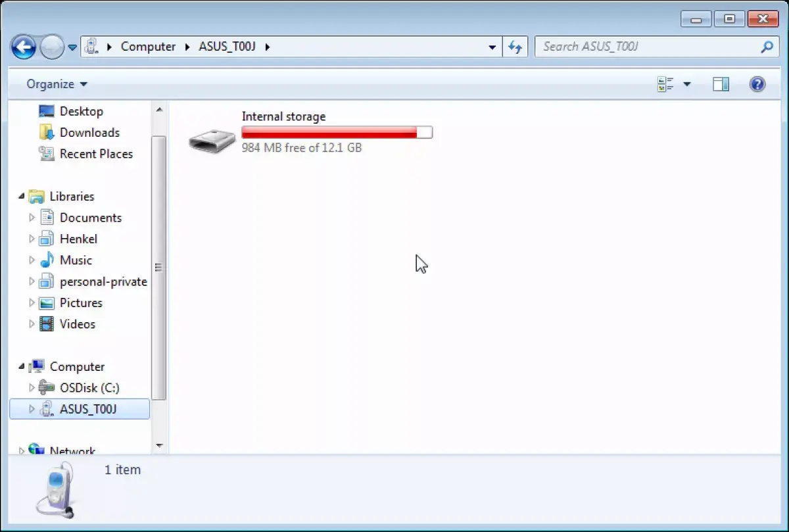789x532 pixels.
Task: Expand the Music library
Action: pos(32,260)
